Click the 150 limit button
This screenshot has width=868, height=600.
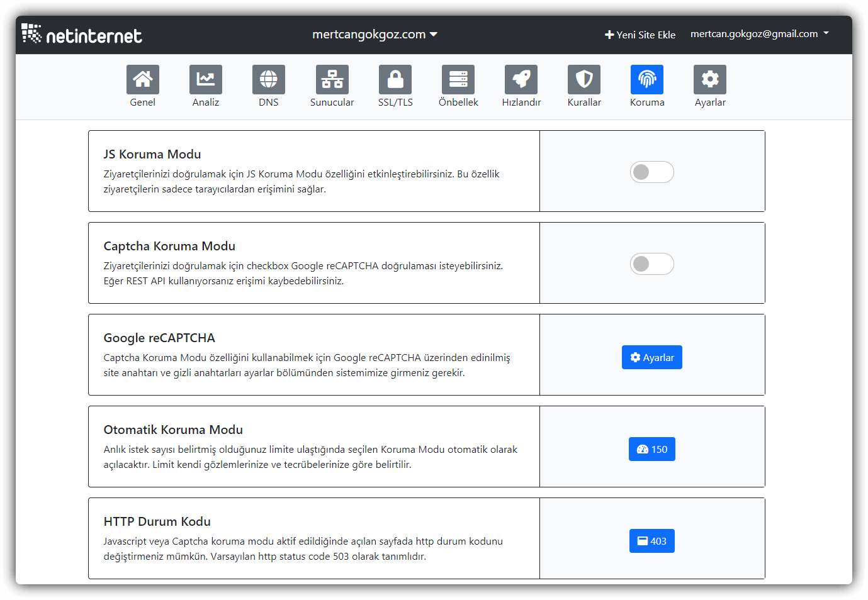click(x=652, y=449)
